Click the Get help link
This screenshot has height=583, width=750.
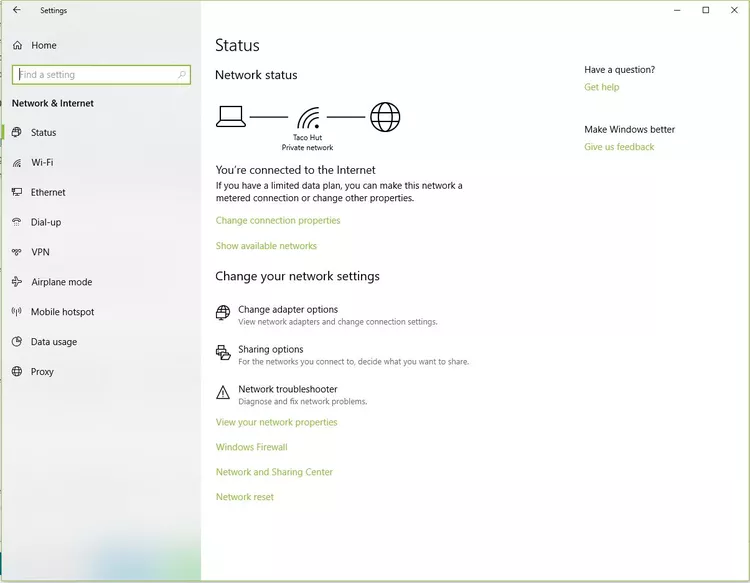pos(602,88)
